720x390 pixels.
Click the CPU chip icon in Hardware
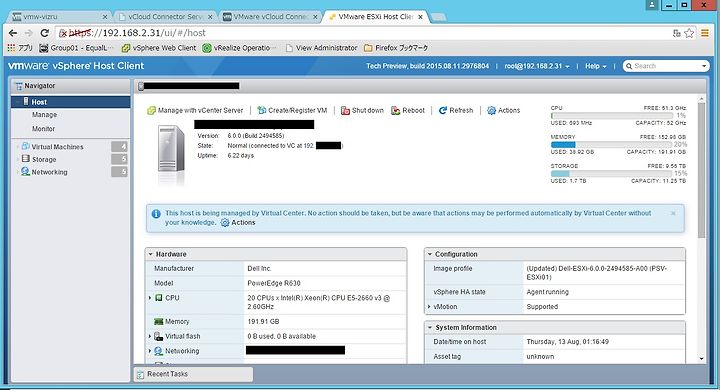pos(158,298)
